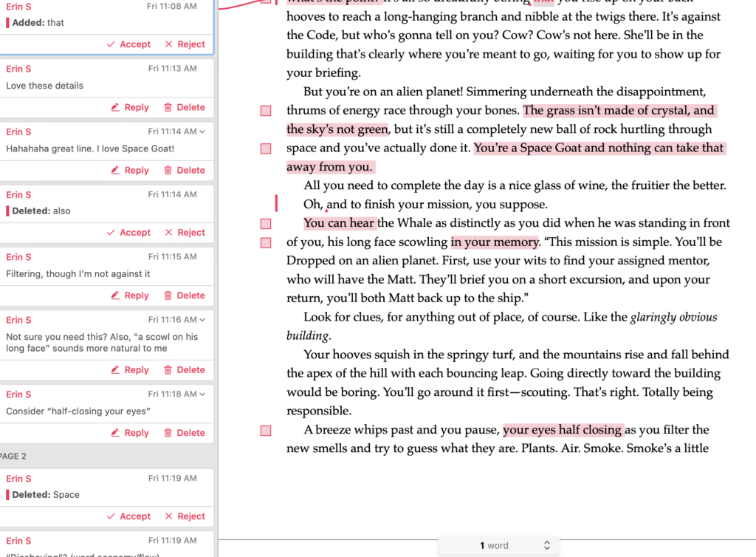This screenshot has height=557, width=756.
Task: Click the "Fri 11:15 AM" timestamp
Action: click(172, 256)
